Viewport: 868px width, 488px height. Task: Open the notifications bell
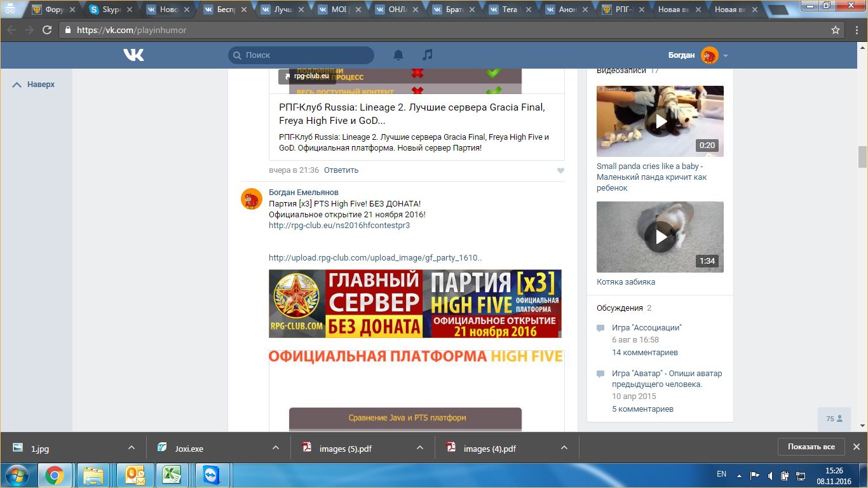click(398, 55)
